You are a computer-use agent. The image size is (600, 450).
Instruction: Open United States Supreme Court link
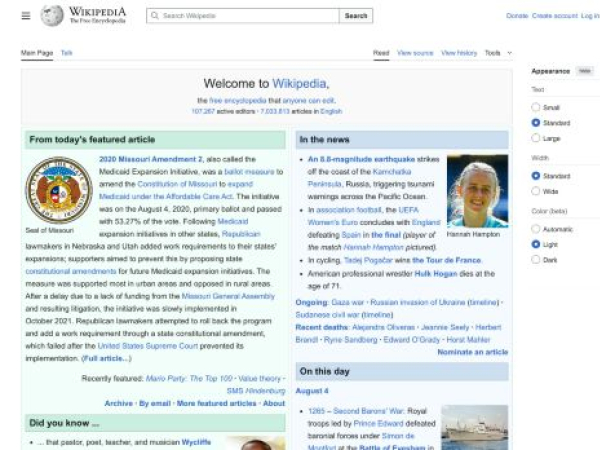(x=148, y=346)
